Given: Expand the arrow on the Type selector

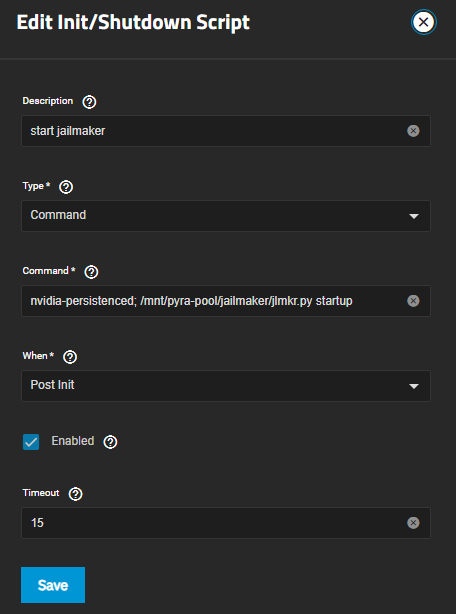Looking at the screenshot, I should coord(414,216).
